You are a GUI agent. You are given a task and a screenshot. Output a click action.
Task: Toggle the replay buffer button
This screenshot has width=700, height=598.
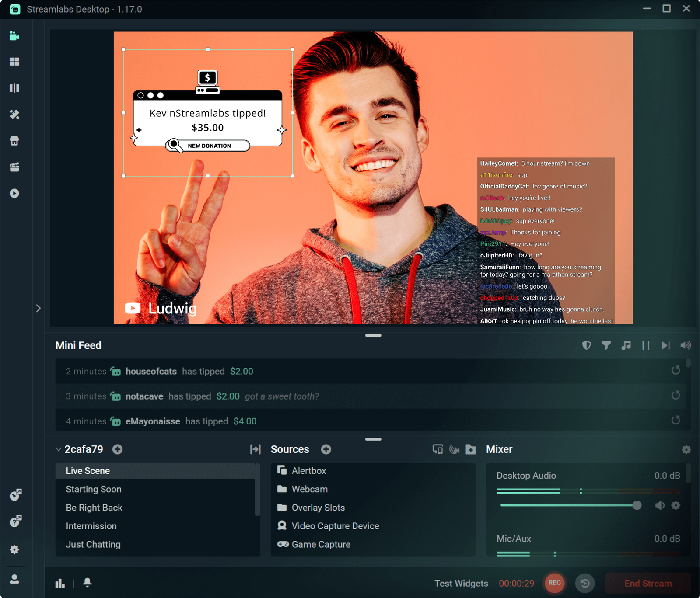[585, 583]
